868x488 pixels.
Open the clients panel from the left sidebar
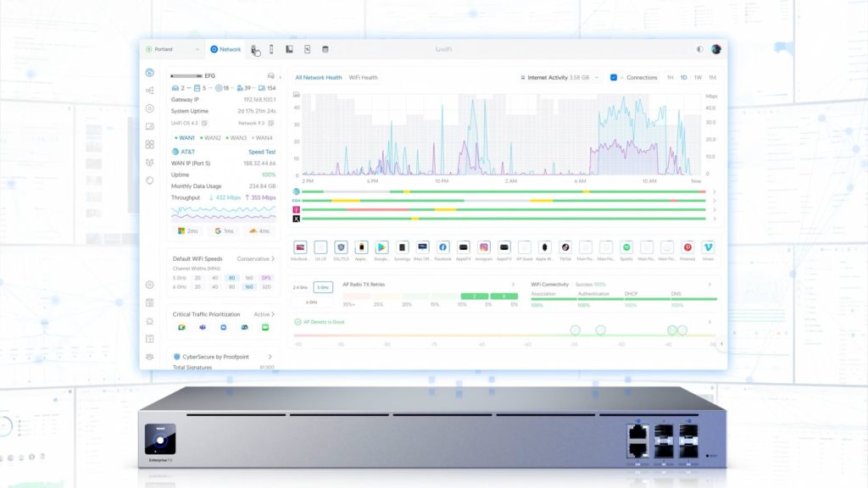click(x=151, y=125)
